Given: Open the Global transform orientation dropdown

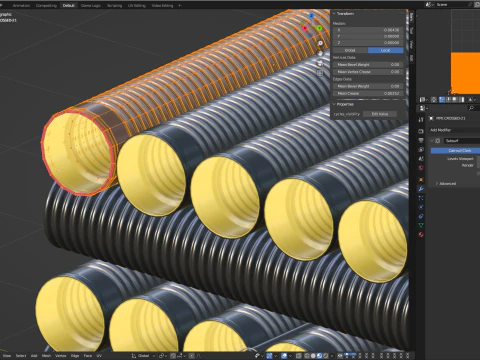Looking at the screenshot, I should 143,356.
